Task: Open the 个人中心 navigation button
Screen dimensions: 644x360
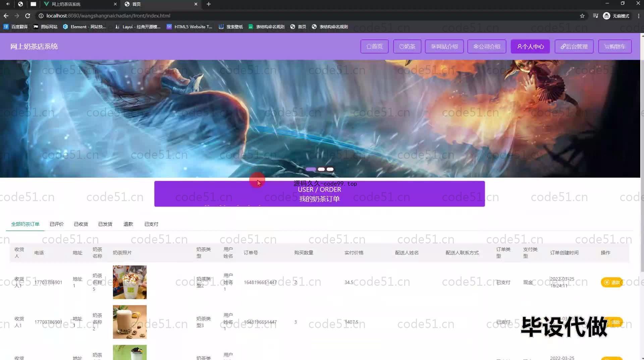Action: (x=530, y=46)
